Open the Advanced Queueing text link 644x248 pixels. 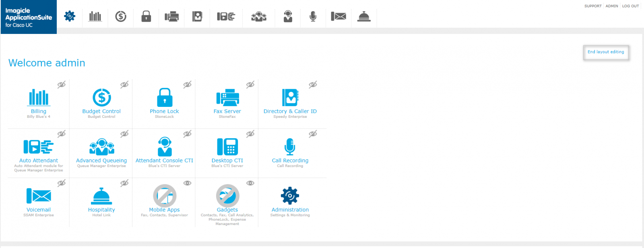pos(101,160)
